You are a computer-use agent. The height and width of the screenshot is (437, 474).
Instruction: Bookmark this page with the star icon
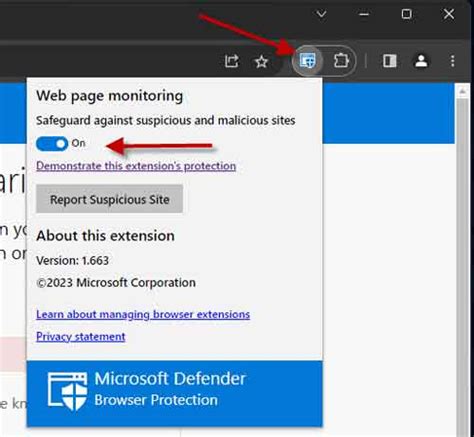(261, 62)
